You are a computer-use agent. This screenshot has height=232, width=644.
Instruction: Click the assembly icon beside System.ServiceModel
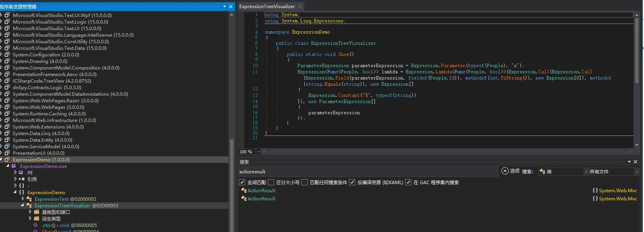tap(7, 146)
